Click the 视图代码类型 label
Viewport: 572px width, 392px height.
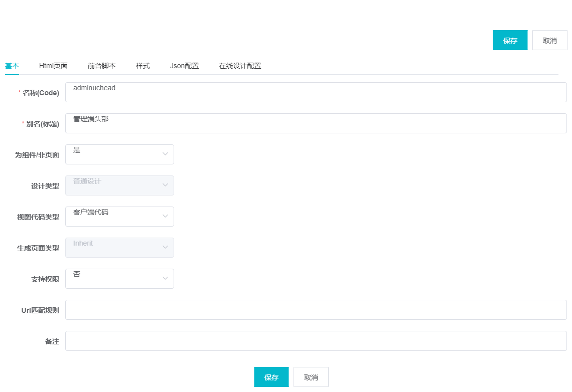[38, 217]
